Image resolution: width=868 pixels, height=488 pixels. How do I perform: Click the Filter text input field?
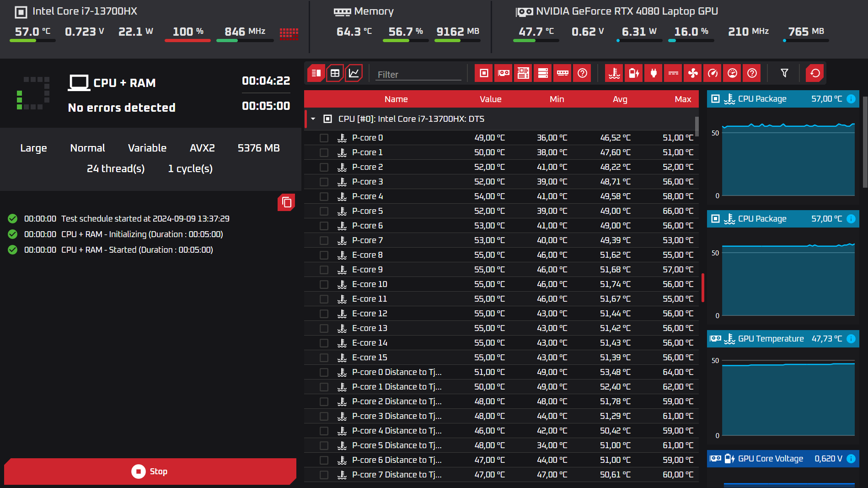coord(418,74)
